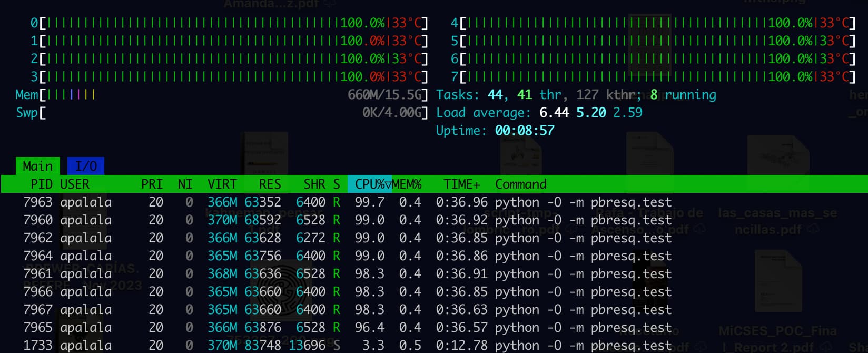Screen dimensions: 868x353
Task: Click the S state column header
Action: (337, 184)
